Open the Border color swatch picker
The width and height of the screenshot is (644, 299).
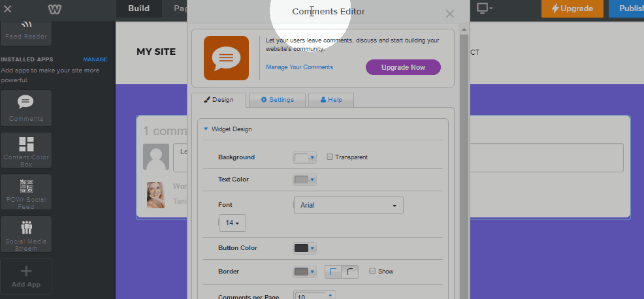click(304, 272)
